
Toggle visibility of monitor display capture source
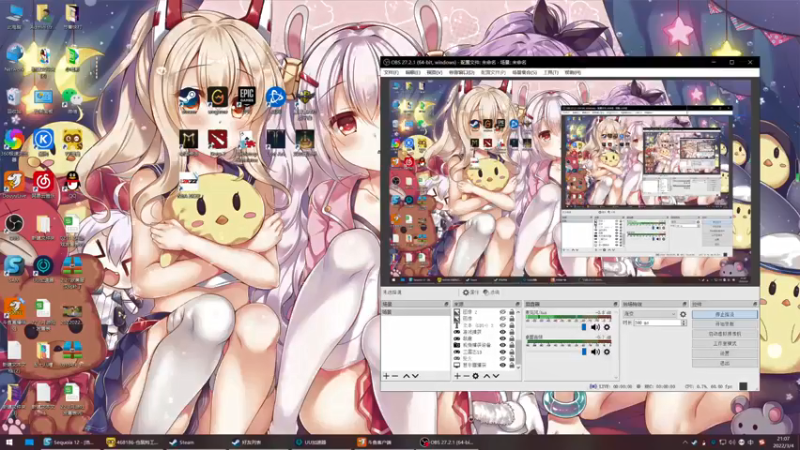503,365
